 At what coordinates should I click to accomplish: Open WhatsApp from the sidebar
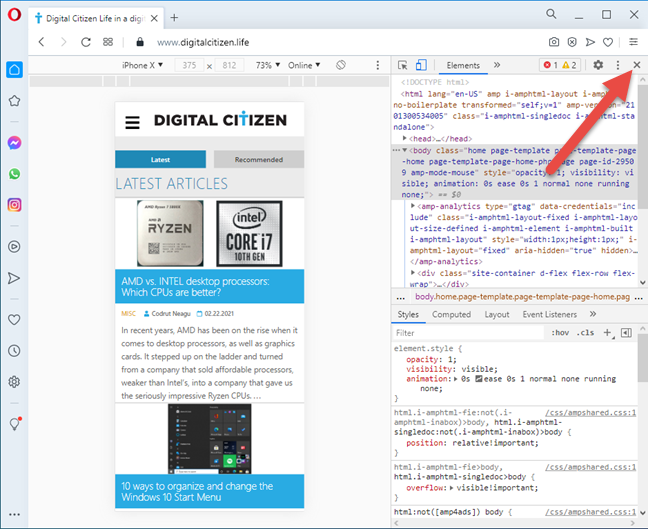click(15, 174)
